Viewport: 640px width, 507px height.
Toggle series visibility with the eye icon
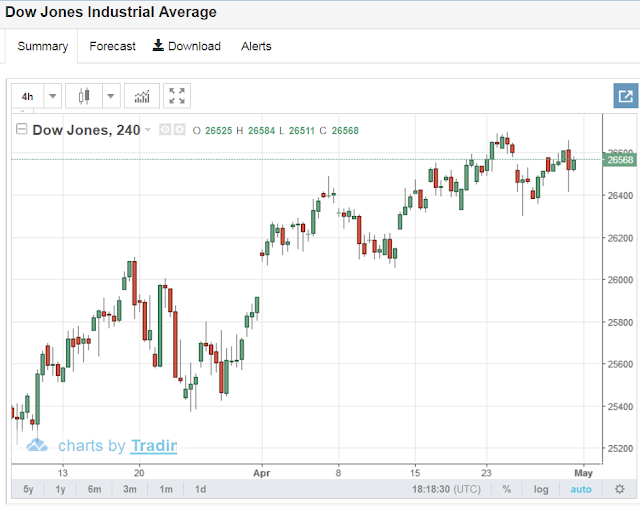(165, 130)
